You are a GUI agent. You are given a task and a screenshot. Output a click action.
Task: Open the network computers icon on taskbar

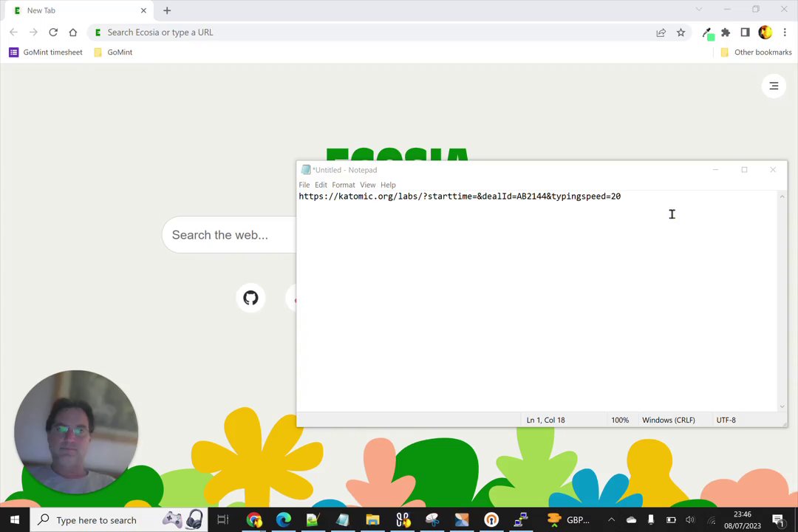click(521, 519)
